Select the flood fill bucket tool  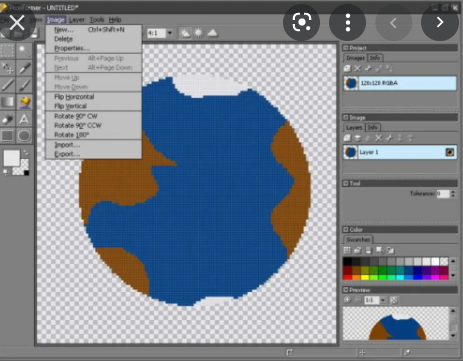pyautogui.click(x=24, y=102)
